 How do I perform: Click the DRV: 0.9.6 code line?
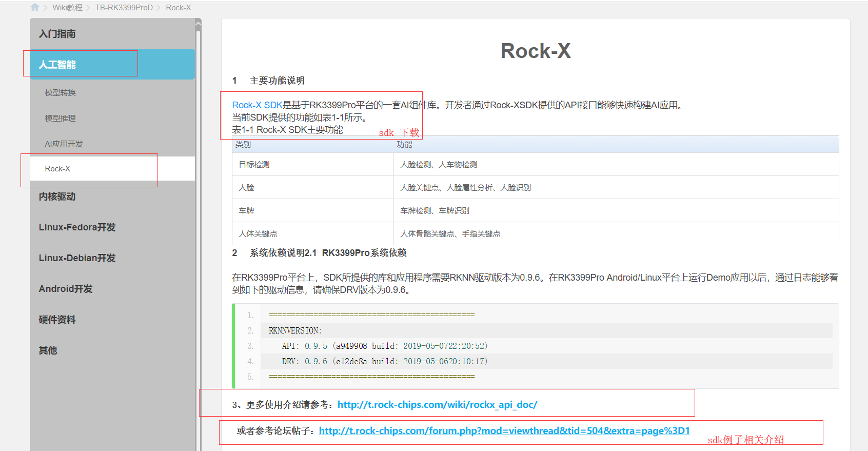point(547,361)
